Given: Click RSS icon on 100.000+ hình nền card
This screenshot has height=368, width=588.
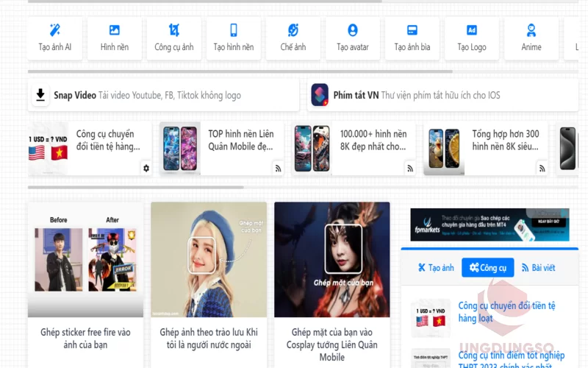Looking at the screenshot, I should [x=410, y=169].
